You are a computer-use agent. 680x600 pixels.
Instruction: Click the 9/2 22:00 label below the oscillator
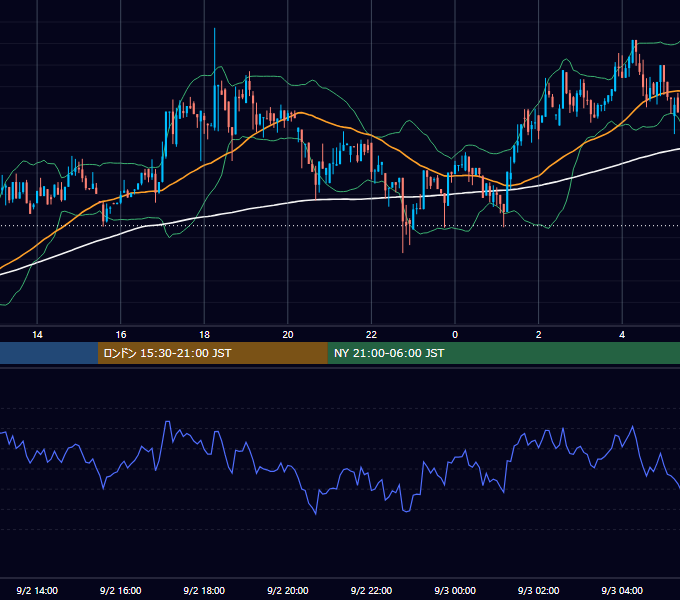click(x=371, y=590)
